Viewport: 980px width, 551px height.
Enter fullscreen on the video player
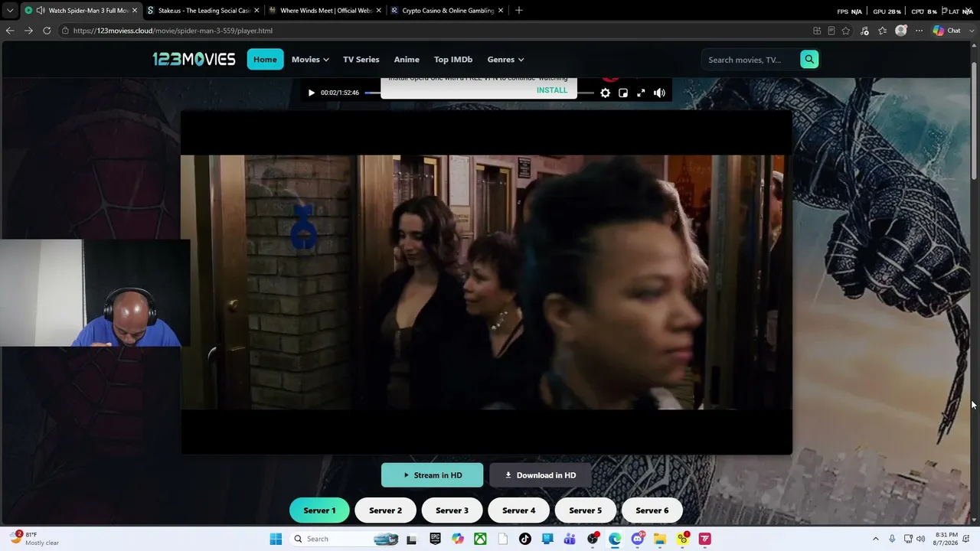click(641, 93)
